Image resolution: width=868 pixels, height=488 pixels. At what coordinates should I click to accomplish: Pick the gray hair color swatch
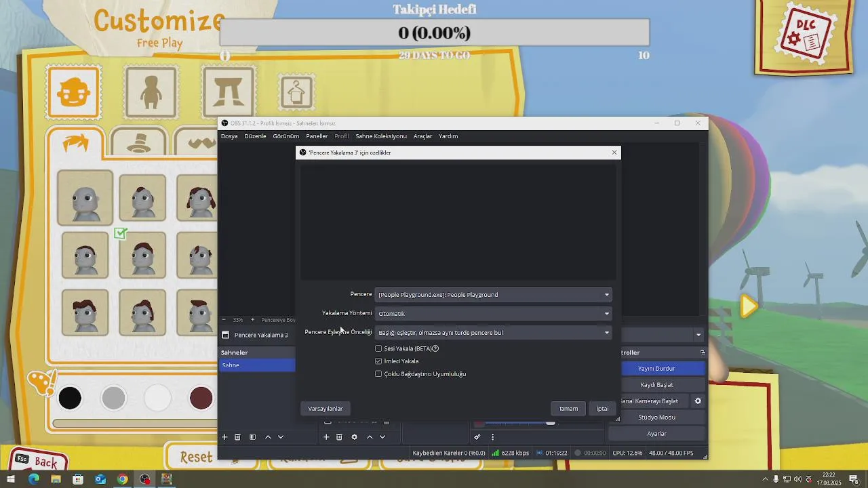pyautogui.click(x=113, y=398)
